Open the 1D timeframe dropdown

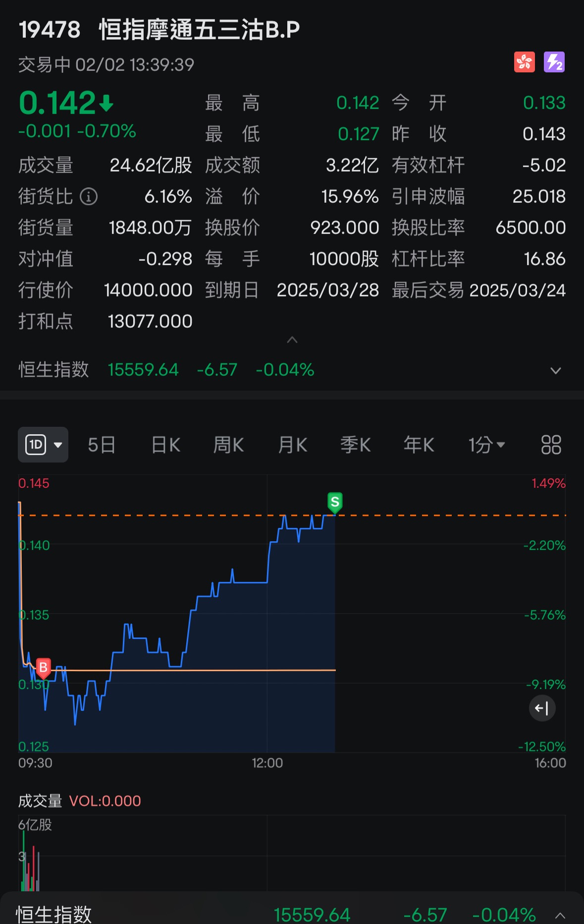(43, 445)
